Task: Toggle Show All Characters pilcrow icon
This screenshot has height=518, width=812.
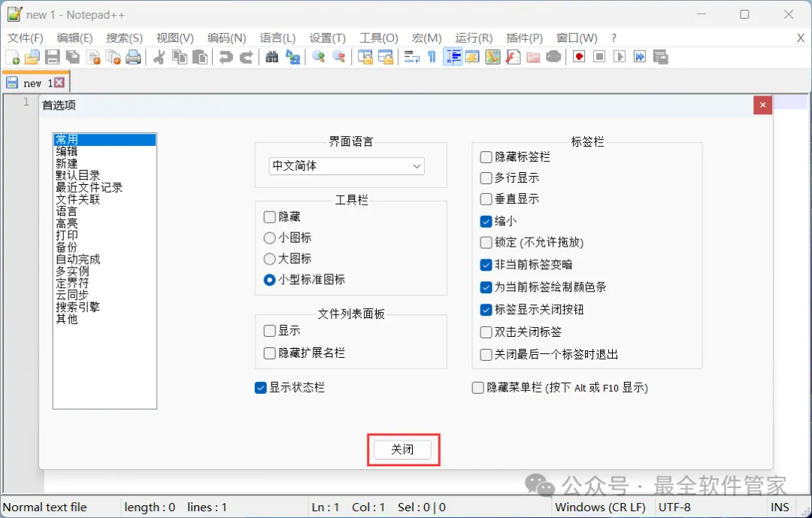Action: (432, 57)
